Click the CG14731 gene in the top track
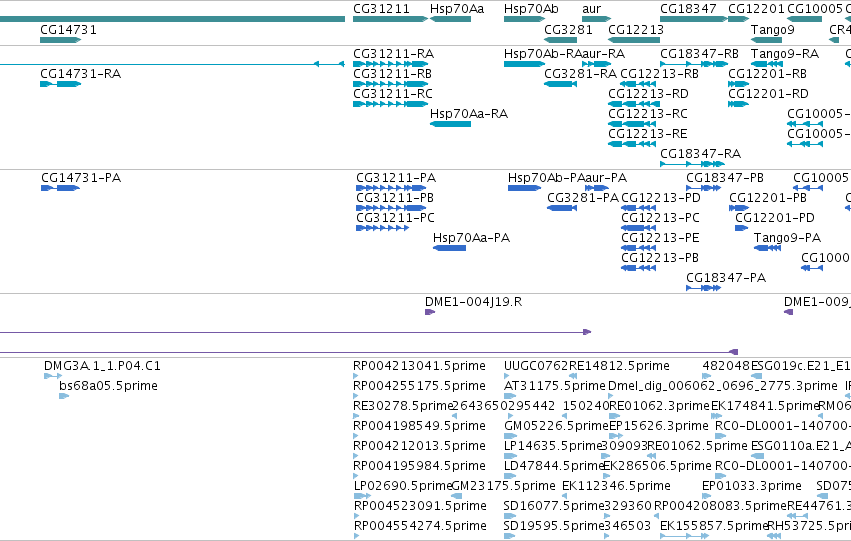This screenshot has width=851, height=541. pos(60,40)
